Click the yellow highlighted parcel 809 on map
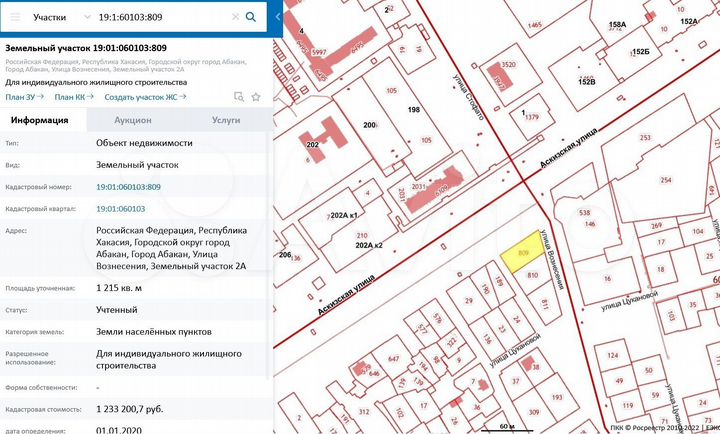This screenshot has height=434, width=720. 522,252
